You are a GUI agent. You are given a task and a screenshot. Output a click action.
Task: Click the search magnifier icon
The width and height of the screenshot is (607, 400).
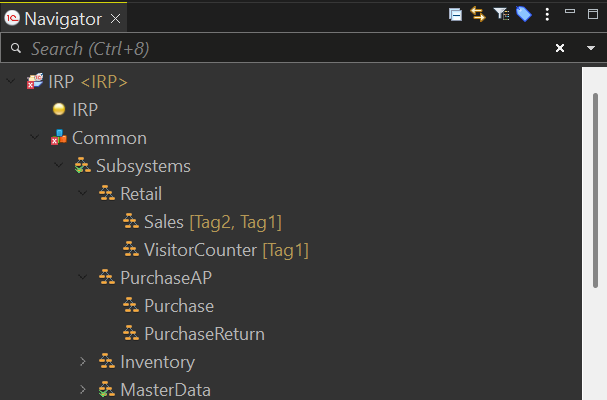coord(16,48)
